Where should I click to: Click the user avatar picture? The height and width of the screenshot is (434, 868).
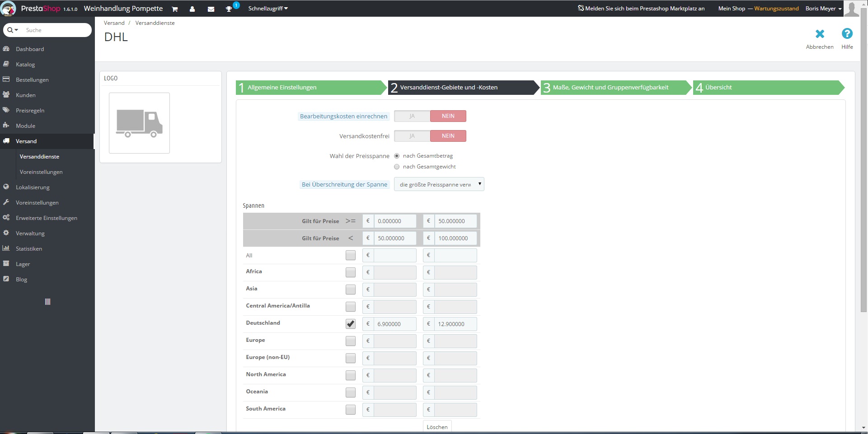(851, 9)
